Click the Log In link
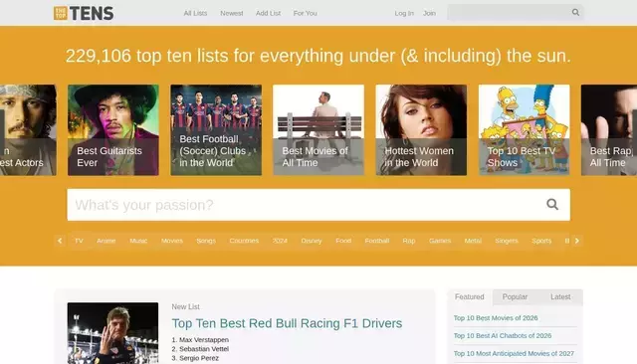The height and width of the screenshot is (364, 637). (404, 13)
